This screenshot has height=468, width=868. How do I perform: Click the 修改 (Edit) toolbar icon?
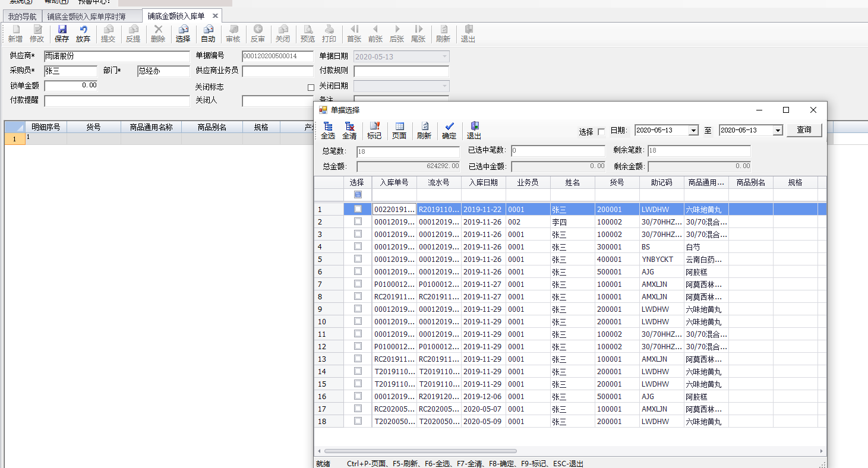pyautogui.click(x=37, y=33)
